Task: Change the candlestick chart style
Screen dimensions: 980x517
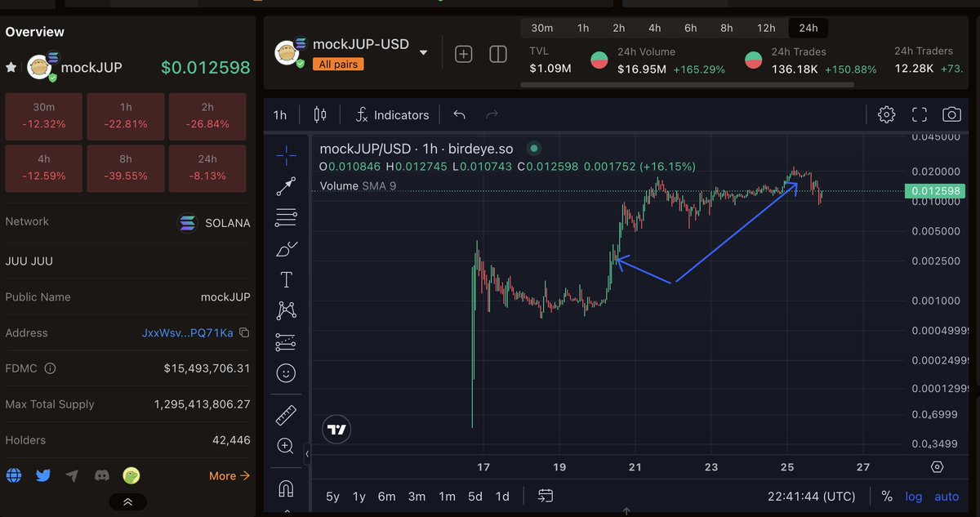Action: pyautogui.click(x=319, y=115)
